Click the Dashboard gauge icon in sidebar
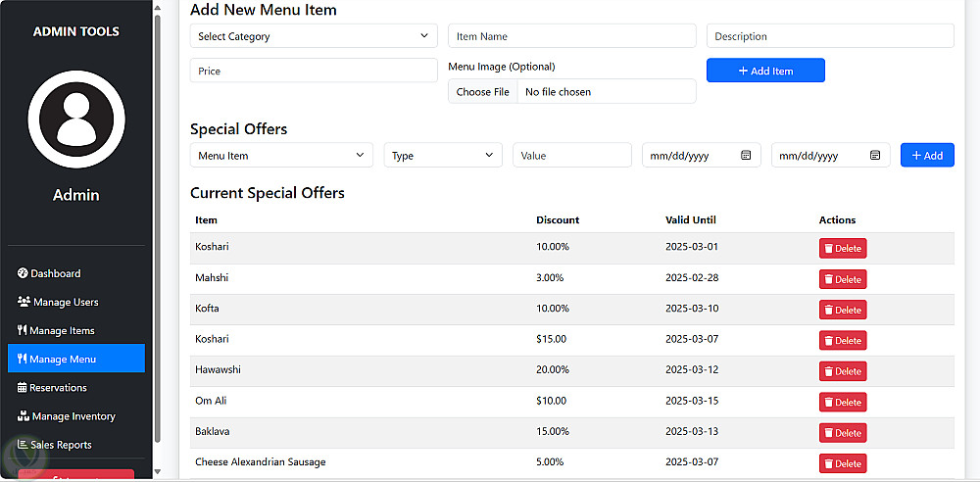980x482 pixels. coord(24,273)
